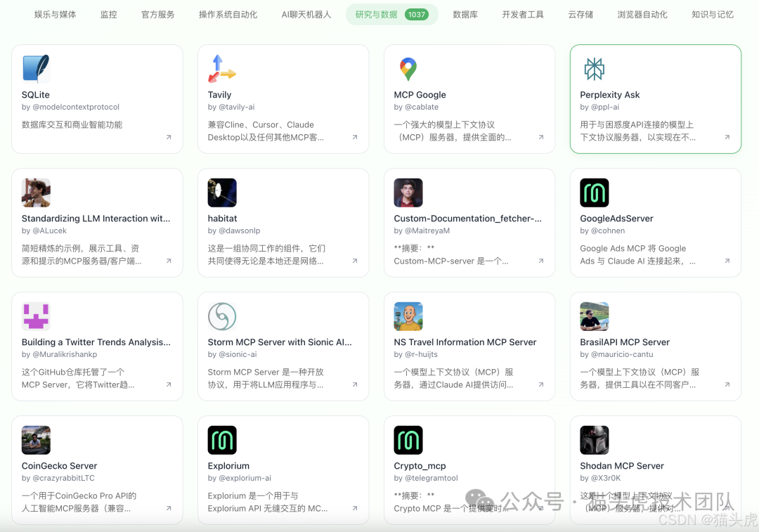The width and height of the screenshot is (759, 532).
Task: Click author text by @telegramtool
Action: pos(426,479)
